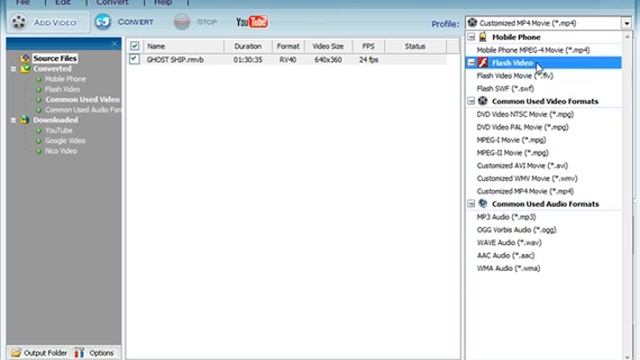Viewport: 640px width, 360px height.
Task: Click the Common Used Audio Formats icon
Action: 483,203
